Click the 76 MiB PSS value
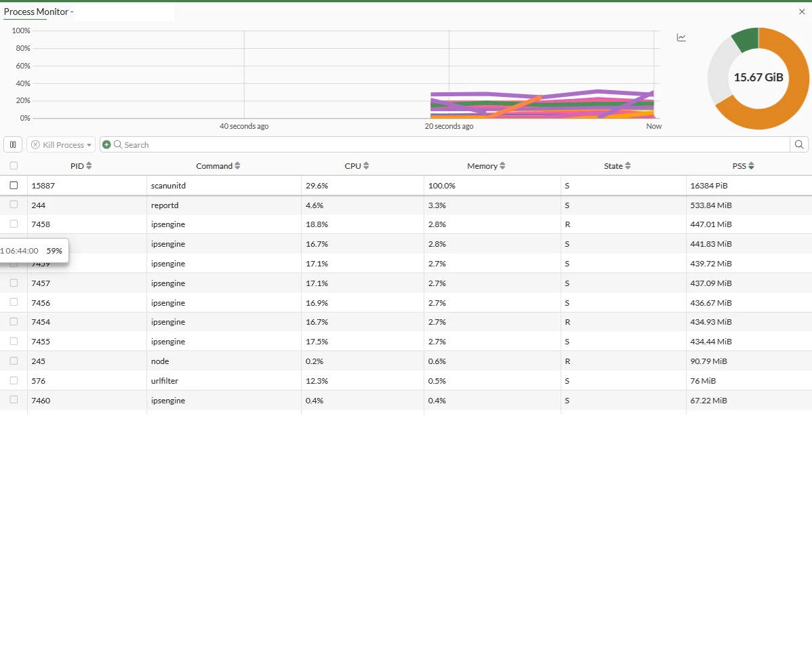This screenshot has height=665, width=812. coord(703,381)
